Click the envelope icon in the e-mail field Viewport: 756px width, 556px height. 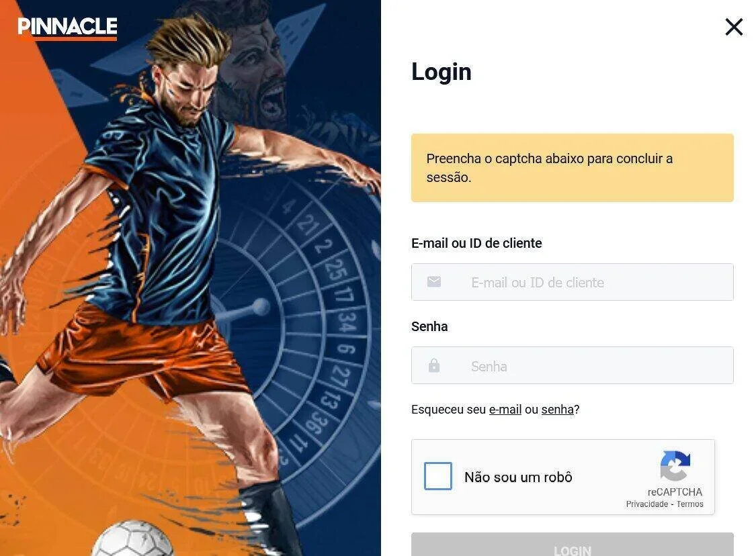coord(434,282)
